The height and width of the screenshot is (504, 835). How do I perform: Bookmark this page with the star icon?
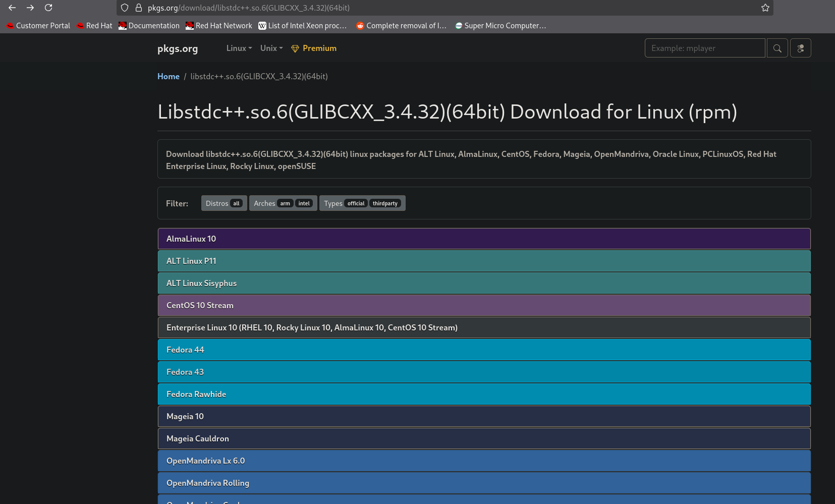[x=765, y=8]
